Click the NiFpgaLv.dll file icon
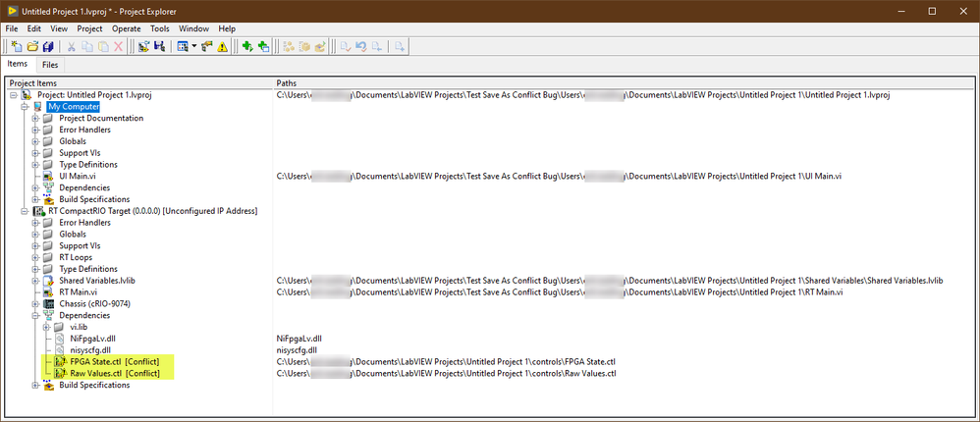Image resolution: width=980 pixels, height=422 pixels. 59,339
